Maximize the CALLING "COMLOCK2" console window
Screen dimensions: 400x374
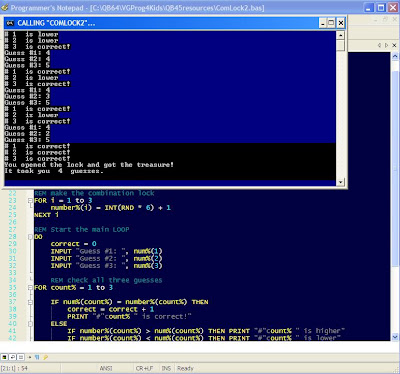(331, 23)
